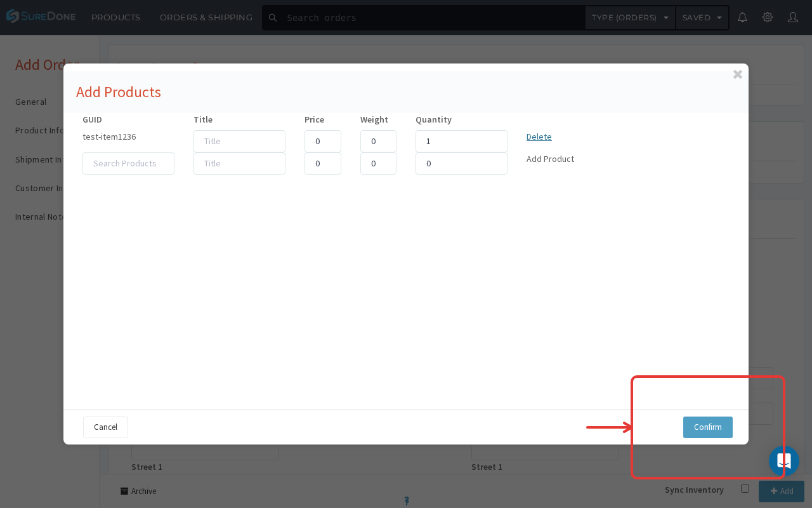Click the Add Product link
Screen dimensions: 812x508
550,159
